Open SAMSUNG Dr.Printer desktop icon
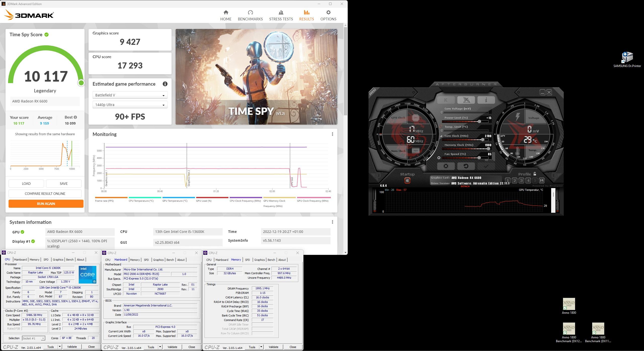This screenshot has height=351, width=644. pos(627,60)
